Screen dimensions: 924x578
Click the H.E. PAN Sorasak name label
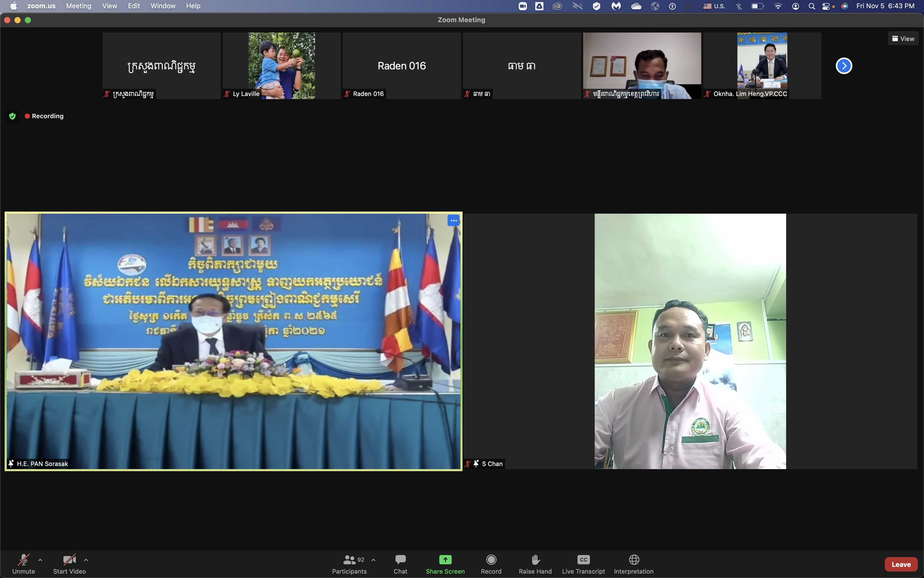tap(42, 464)
